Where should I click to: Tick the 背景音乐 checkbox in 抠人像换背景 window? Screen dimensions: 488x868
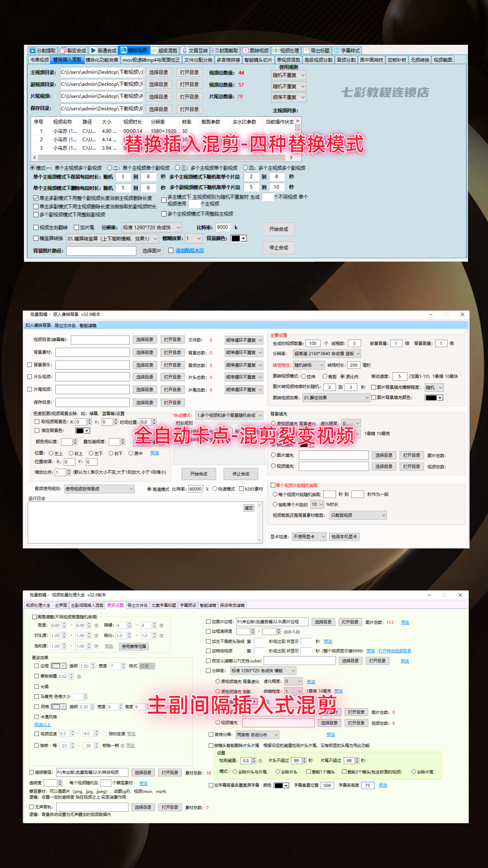tap(29, 365)
